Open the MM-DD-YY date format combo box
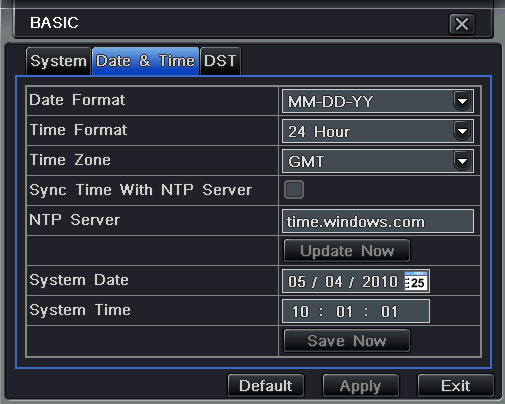The height and width of the screenshot is (404, 505). coord(378,101)
